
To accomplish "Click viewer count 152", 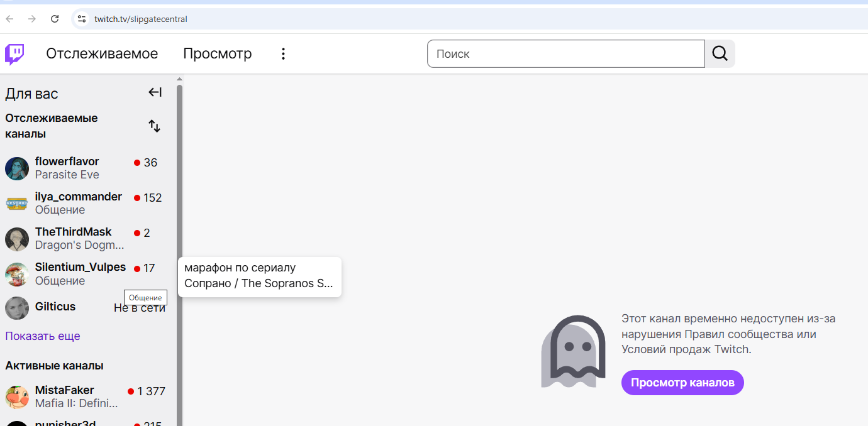I will 153,198.
